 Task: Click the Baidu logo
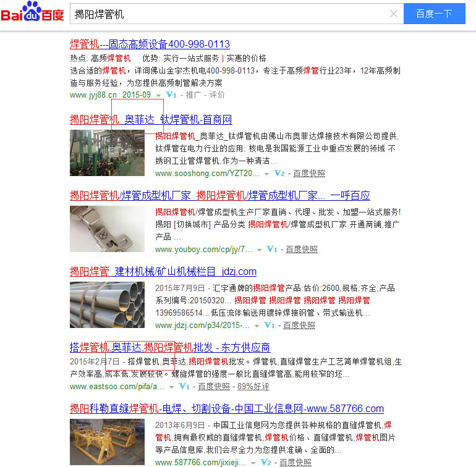[32, 12]
